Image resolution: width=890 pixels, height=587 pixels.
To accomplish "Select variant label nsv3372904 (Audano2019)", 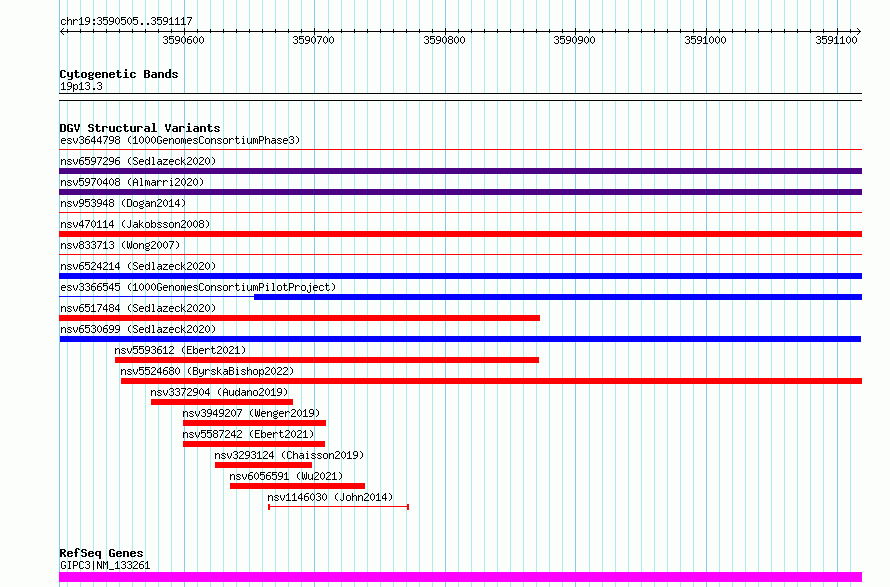I will 219,392.
